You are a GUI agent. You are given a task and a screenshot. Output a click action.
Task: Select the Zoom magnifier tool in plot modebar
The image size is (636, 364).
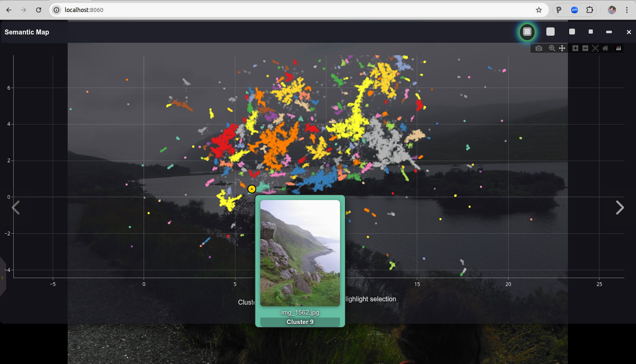tap(552, 48)
